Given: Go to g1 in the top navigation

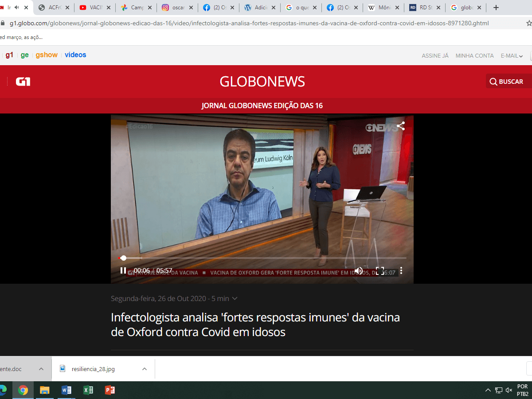Looking at the screenshot, I should pyautogui.click(x=9, y=55).
